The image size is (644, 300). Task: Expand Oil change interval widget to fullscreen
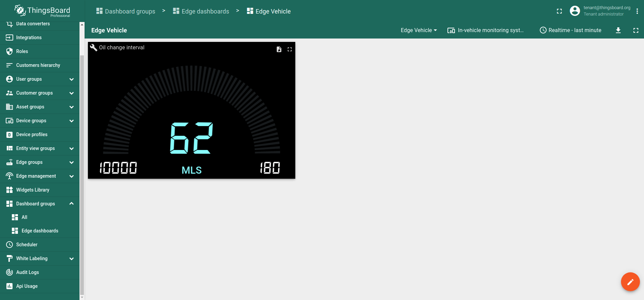[290, 49]
